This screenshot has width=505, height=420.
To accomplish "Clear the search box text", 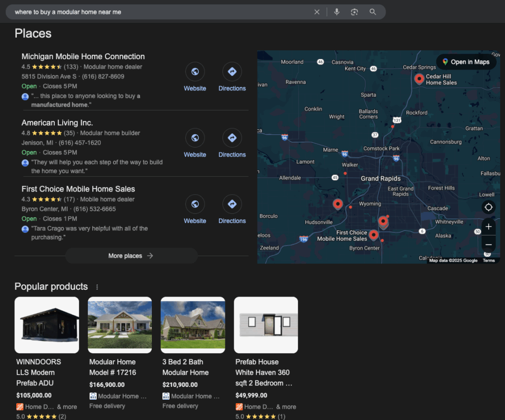I will pos(317,12).
